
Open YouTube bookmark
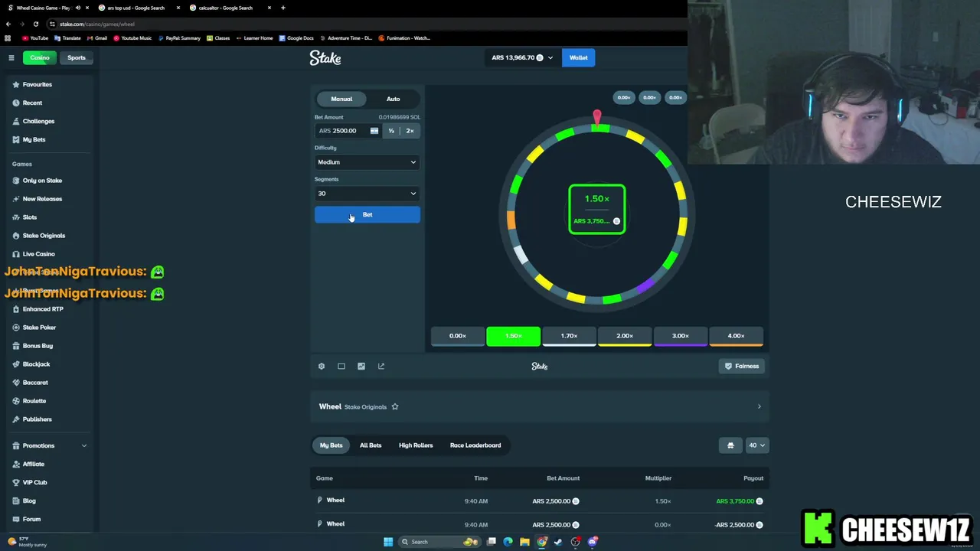(35, 38)
